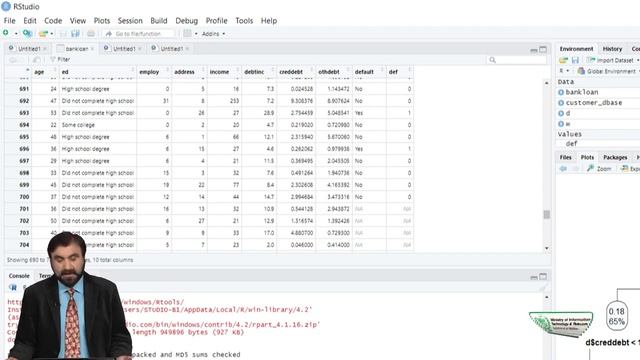Click the Save all documents icon
Viewport: 640px width, 360px height.
point(75,33)
